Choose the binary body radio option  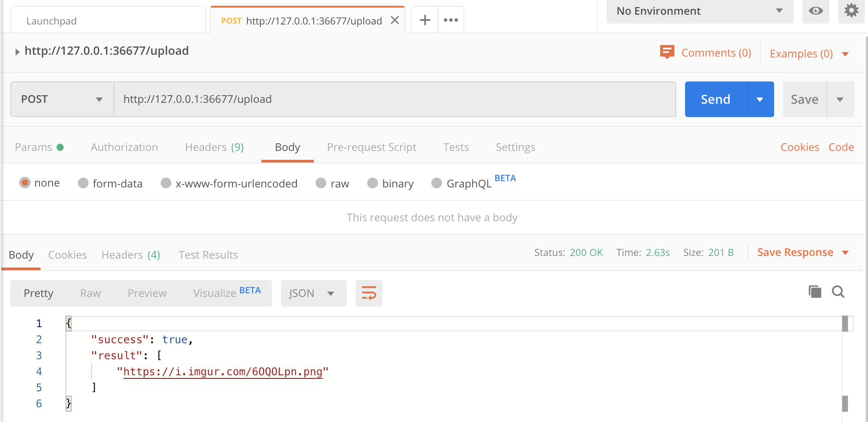pos(373,183)
